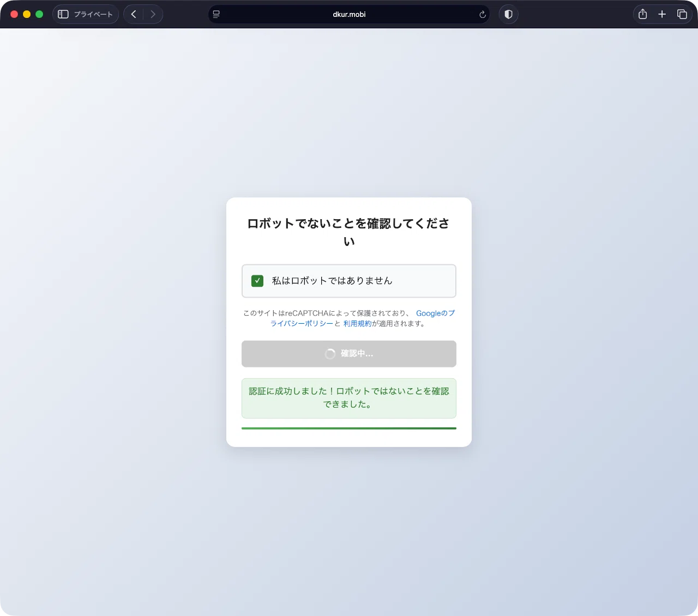Maximize the window with green button
698x616 pixels.
point(39,14)
